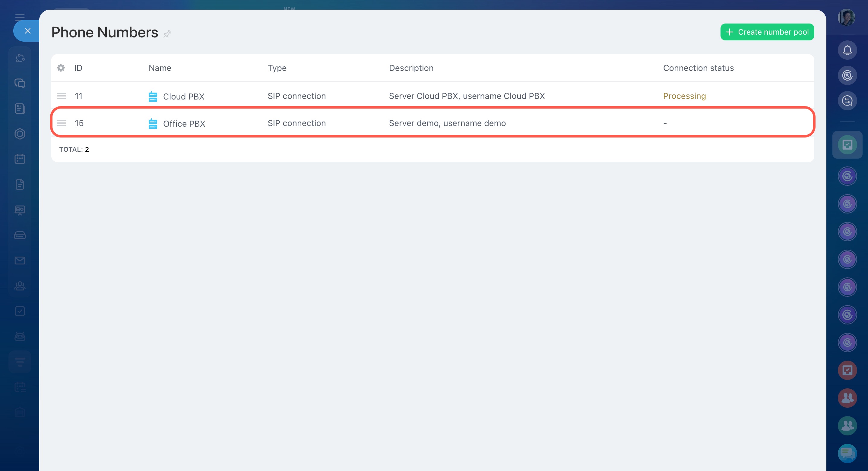Open the Office PBX row menu

[61, 123]
